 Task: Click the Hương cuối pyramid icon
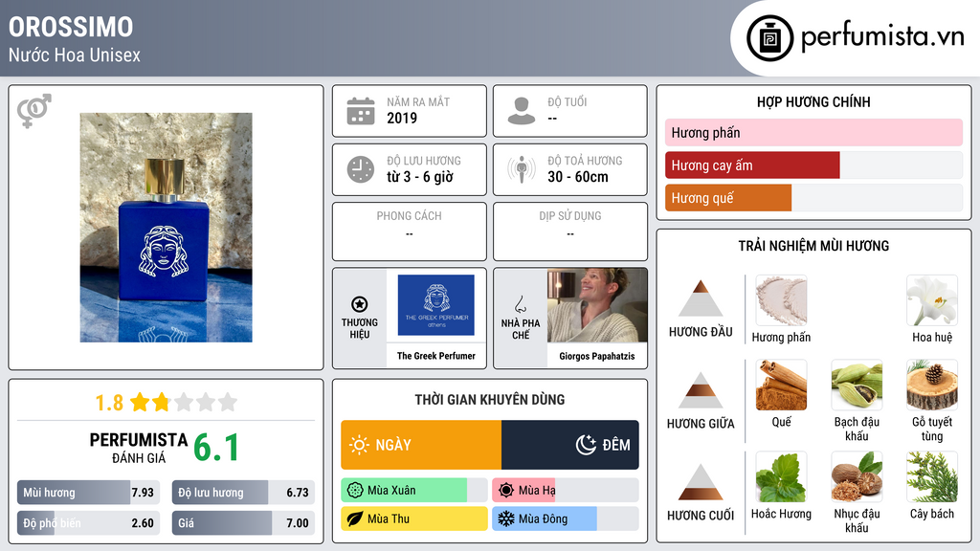pyautogui.click(x=701, y=482)
